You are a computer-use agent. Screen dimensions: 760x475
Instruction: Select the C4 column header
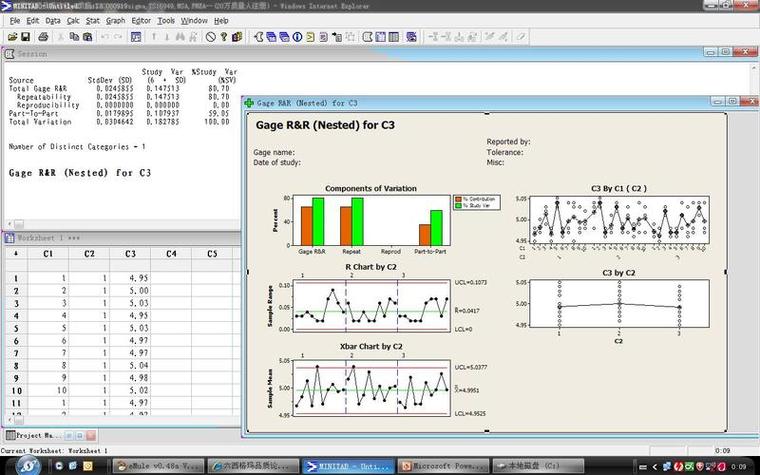coord(171,253)
